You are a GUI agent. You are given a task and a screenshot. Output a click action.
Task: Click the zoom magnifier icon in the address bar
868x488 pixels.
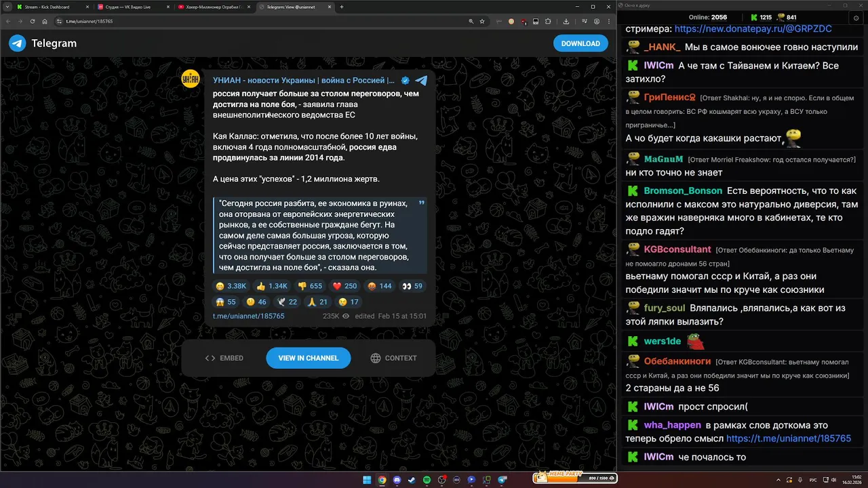pos(470,21)
